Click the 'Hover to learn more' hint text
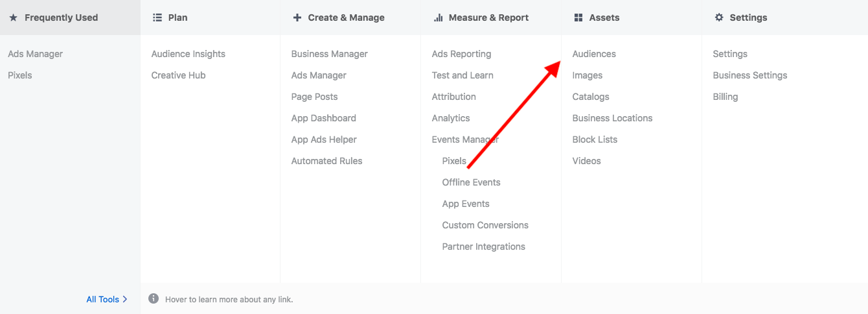This screenshot has height=314, width=868. [229, 299]
